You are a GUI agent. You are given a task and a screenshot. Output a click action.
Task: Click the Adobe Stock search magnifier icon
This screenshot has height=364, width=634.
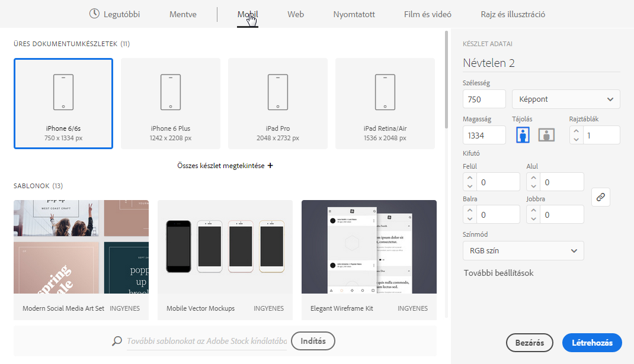point(117,341)
